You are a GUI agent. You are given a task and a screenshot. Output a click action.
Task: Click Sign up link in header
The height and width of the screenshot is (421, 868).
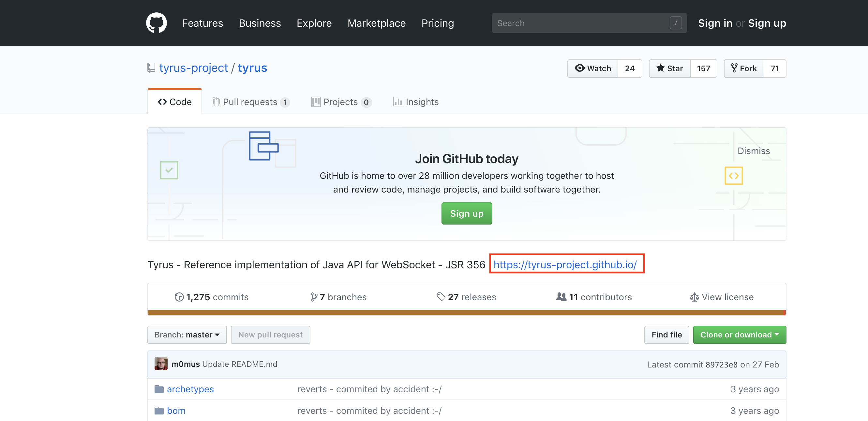[767, 23]
